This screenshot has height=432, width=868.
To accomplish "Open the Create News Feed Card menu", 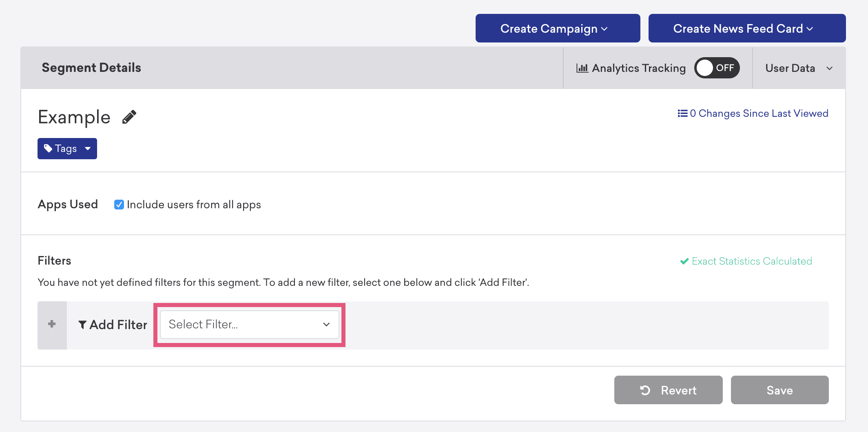I will 746,29.
